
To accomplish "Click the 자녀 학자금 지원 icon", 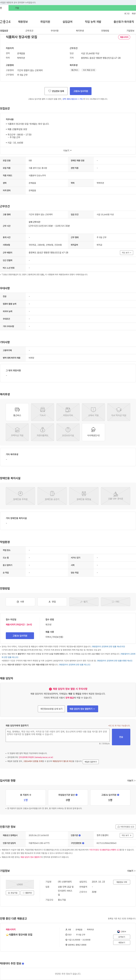I will 119,412.
